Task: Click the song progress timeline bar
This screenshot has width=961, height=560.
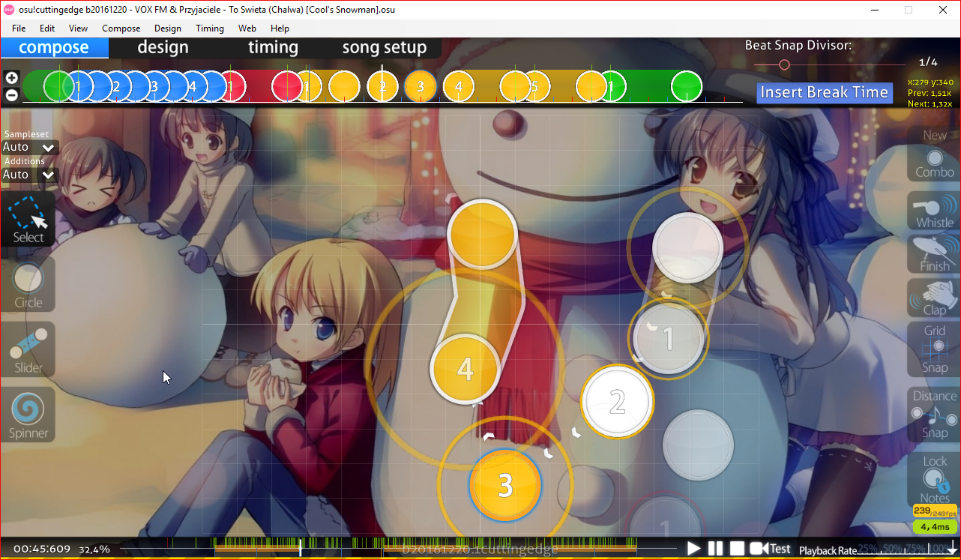Action: point(400,548)
